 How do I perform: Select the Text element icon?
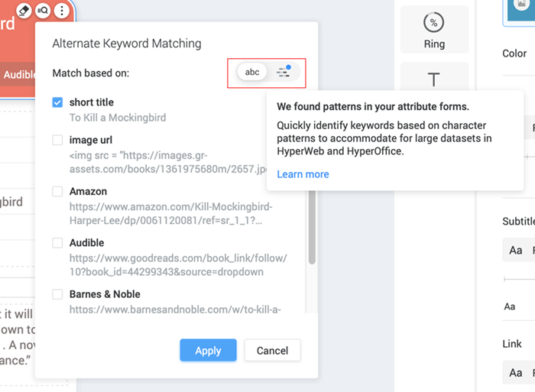tap(434, 79)
